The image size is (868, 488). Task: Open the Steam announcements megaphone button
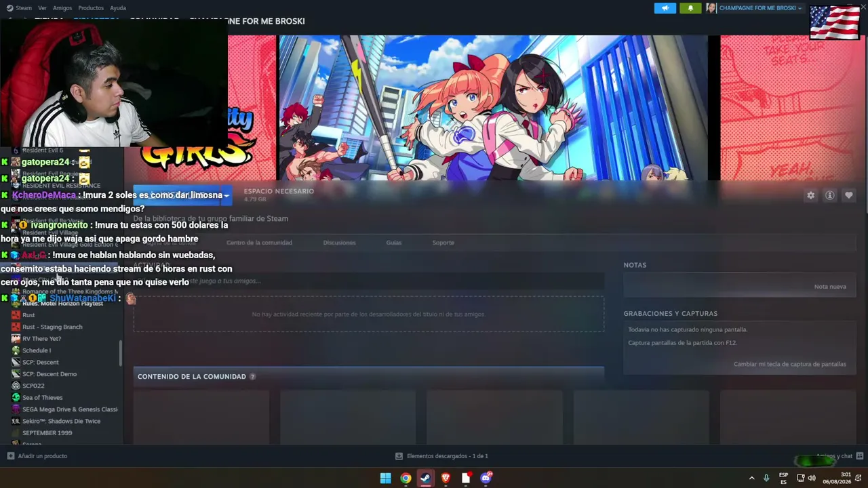(x=665, y=8)
